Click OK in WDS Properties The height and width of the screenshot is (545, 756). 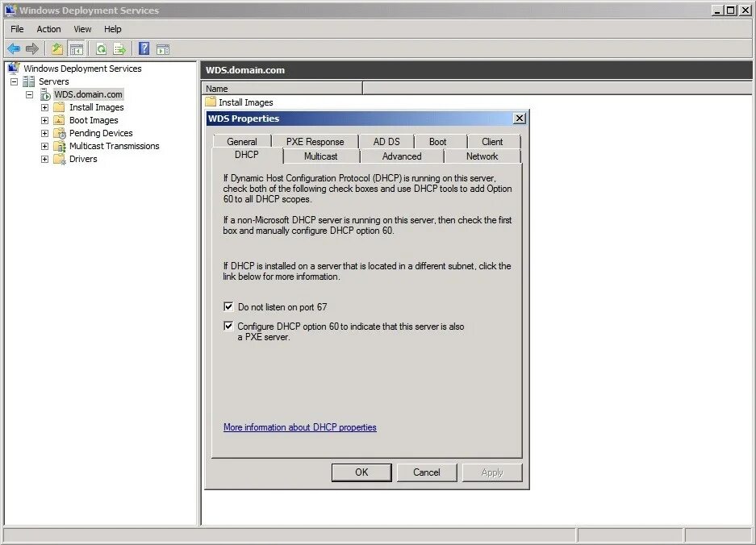pyautogui.click(x=361, y=472)
